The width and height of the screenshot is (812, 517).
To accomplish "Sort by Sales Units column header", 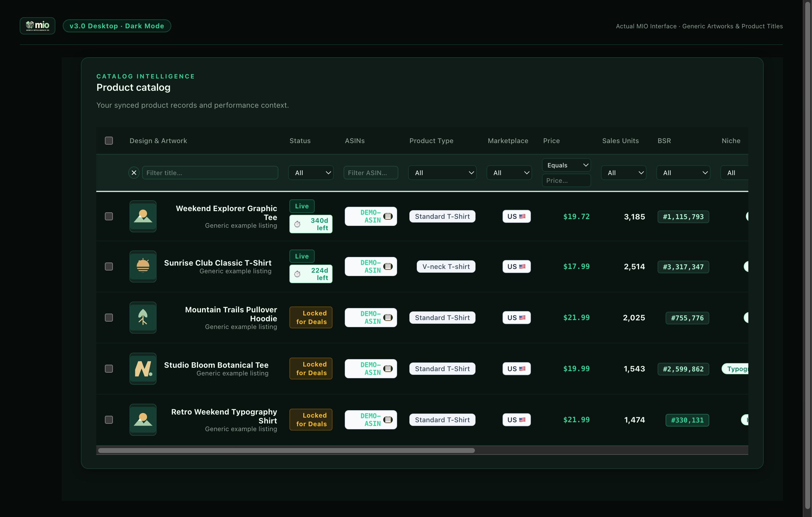I will (x=620, y=141).
